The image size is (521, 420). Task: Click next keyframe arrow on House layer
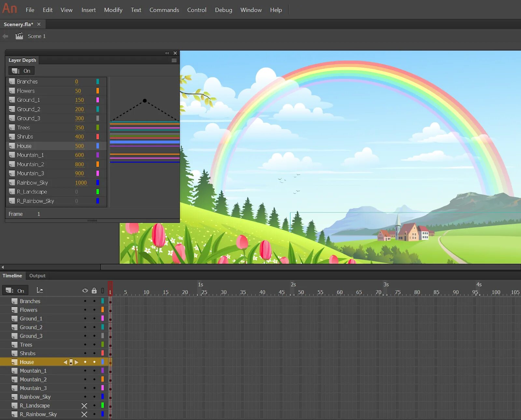tap(77, 362)
